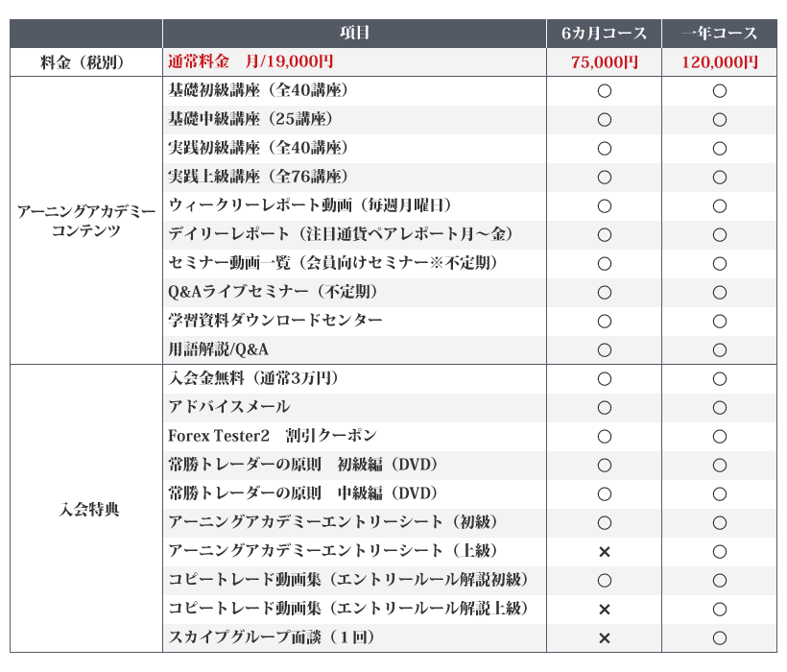Click the 一年コース circle for 入会金無料
The height and width of the screenshot is (672, 787).
click(719, 379)
